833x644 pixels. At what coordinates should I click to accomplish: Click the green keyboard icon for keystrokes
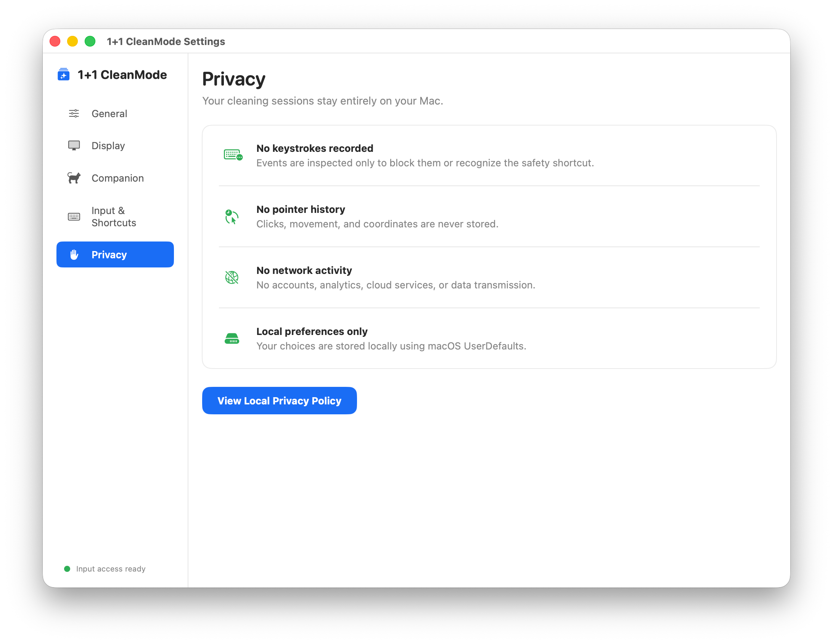pyautogui.click(x=233, y=155)
